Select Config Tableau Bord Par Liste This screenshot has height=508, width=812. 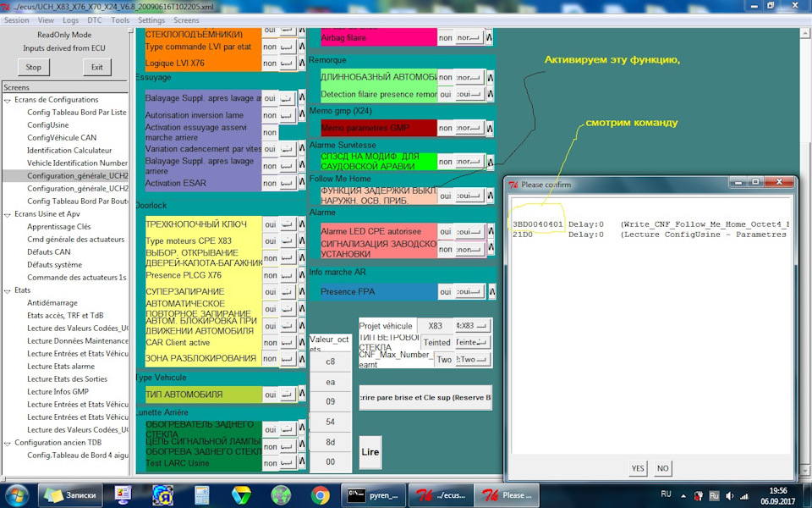[x=77, y=112]
